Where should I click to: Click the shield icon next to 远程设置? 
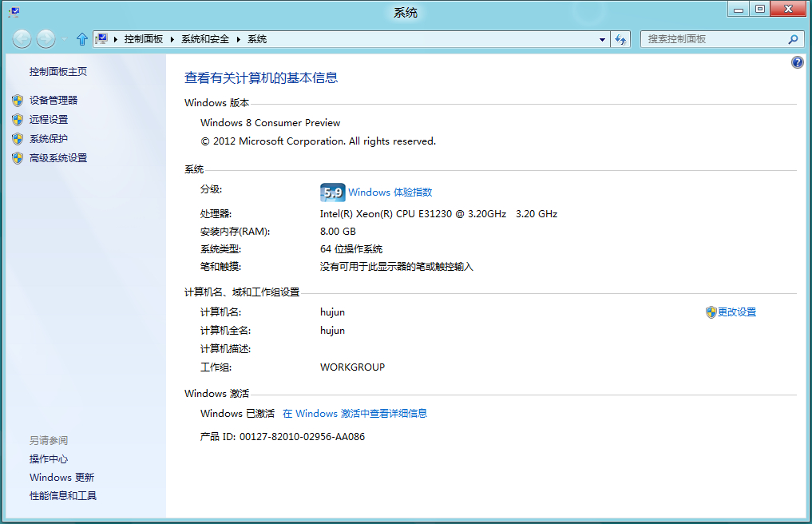18,120
